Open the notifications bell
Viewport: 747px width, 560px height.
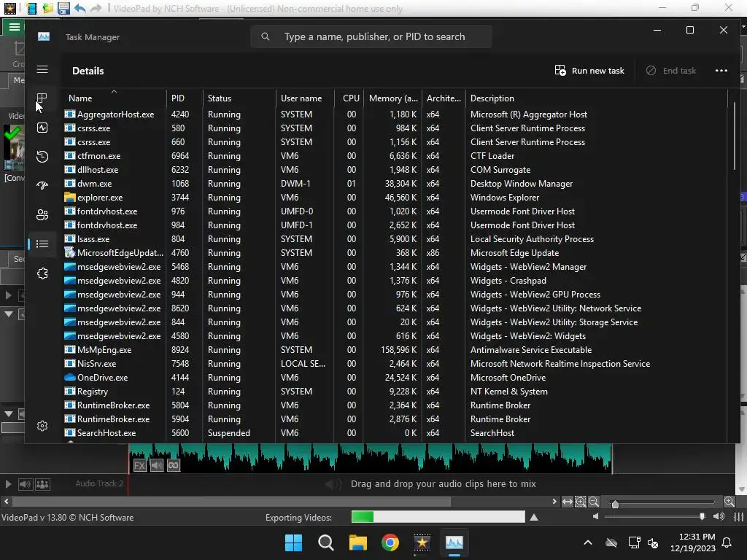coord(727,542)
